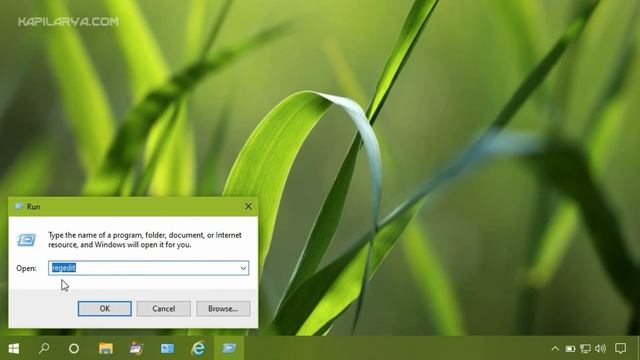The height and width of the screenshot is (360, 640).
Task: Open the volume speaker tray icon
Action: [600, 349]
